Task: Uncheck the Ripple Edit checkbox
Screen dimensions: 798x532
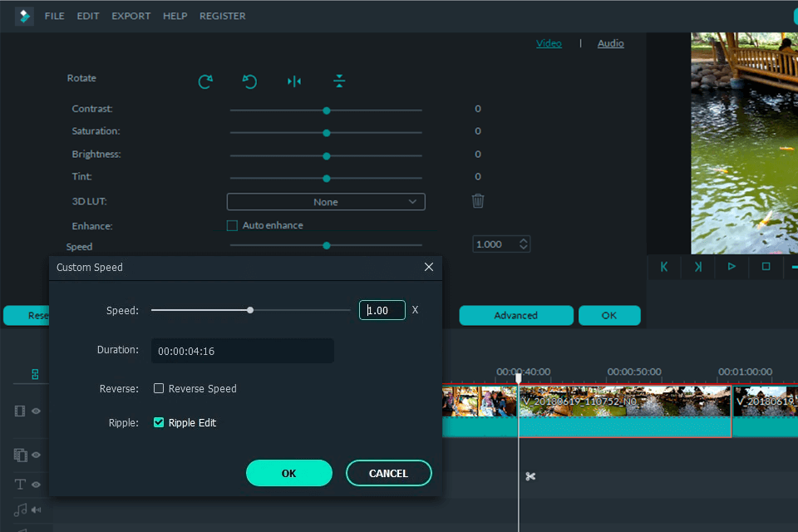Action: 159,422
